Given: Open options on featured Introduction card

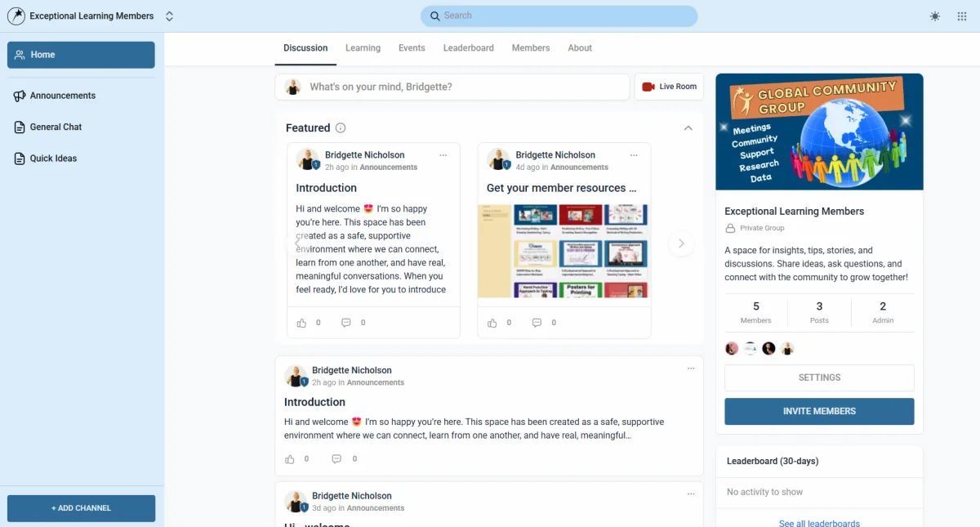Looking at the screenshot, I should click(x=443, y=155).
